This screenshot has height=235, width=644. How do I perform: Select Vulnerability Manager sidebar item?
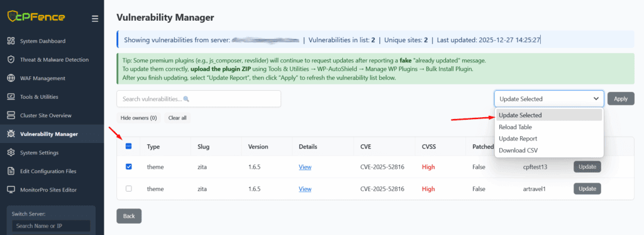52,134
